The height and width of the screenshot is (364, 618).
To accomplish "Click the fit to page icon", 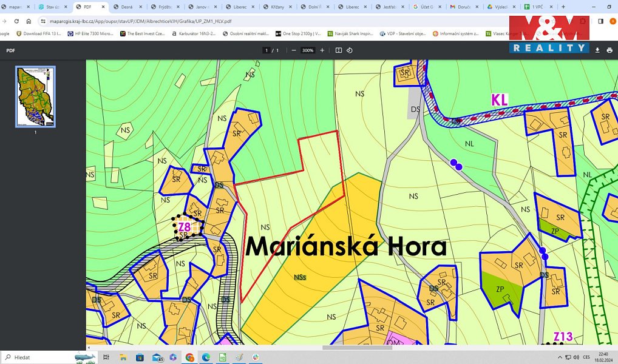I will 339,50.
